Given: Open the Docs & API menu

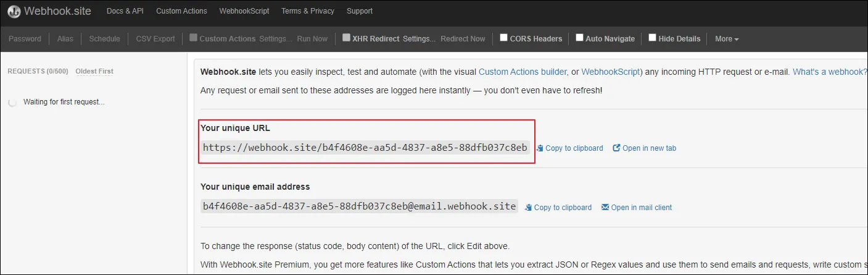Looking at the screenshot, I should 125,11.
